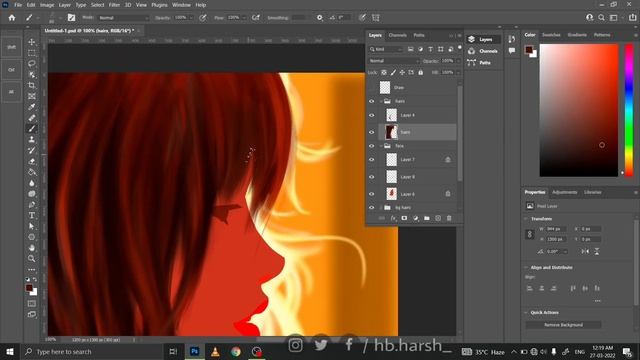The width and height of the screenshot is (640, 360).
Task: Select the Eyedropper tool
Action: pos(31,107)
